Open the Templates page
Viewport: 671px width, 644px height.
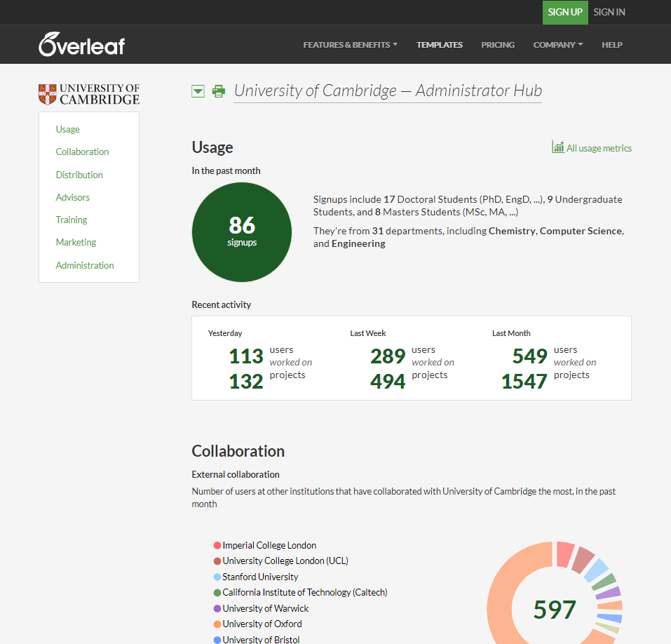[x=440, y=45]
